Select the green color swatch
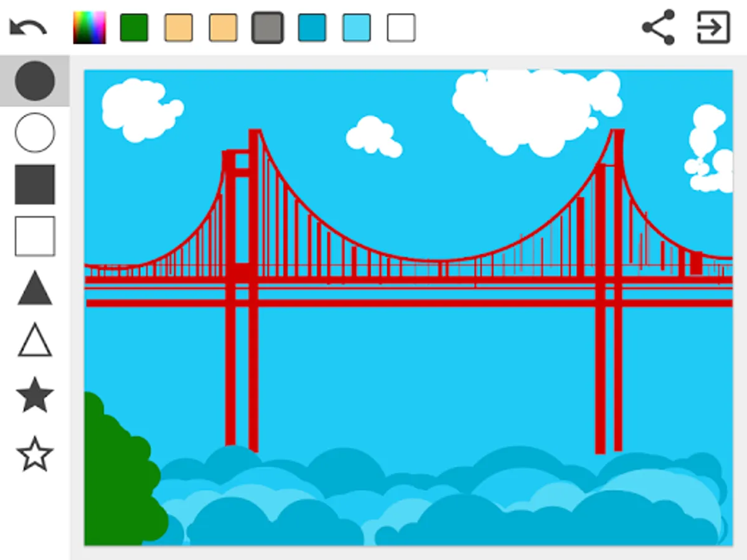Viewport: 747px width, 560px height. coord(134,28)
